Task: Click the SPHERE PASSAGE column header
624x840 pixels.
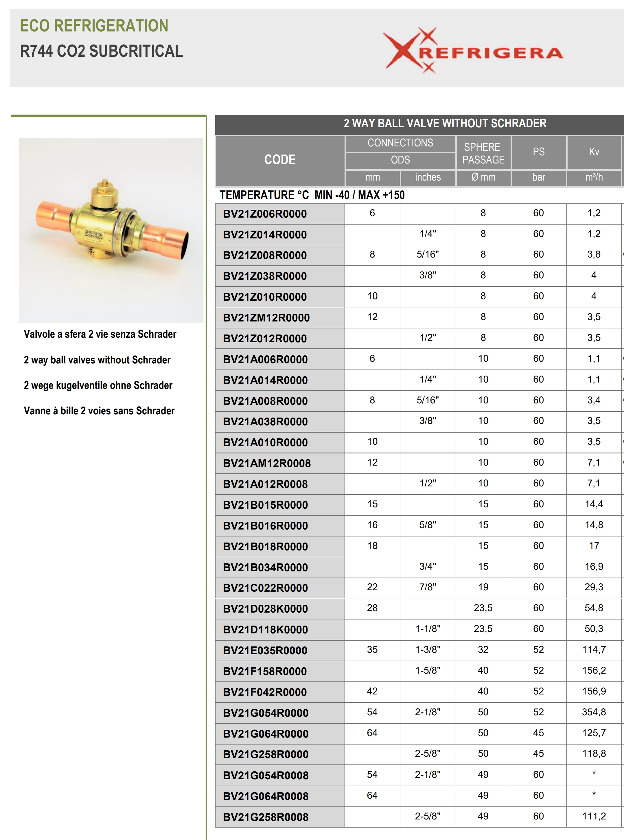Action: click(483, 153)
